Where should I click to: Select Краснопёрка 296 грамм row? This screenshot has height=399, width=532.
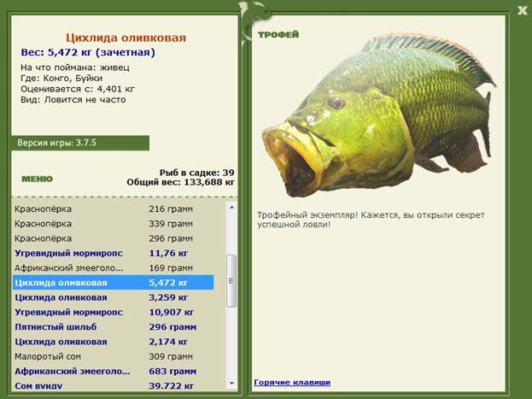coord(114,238)
